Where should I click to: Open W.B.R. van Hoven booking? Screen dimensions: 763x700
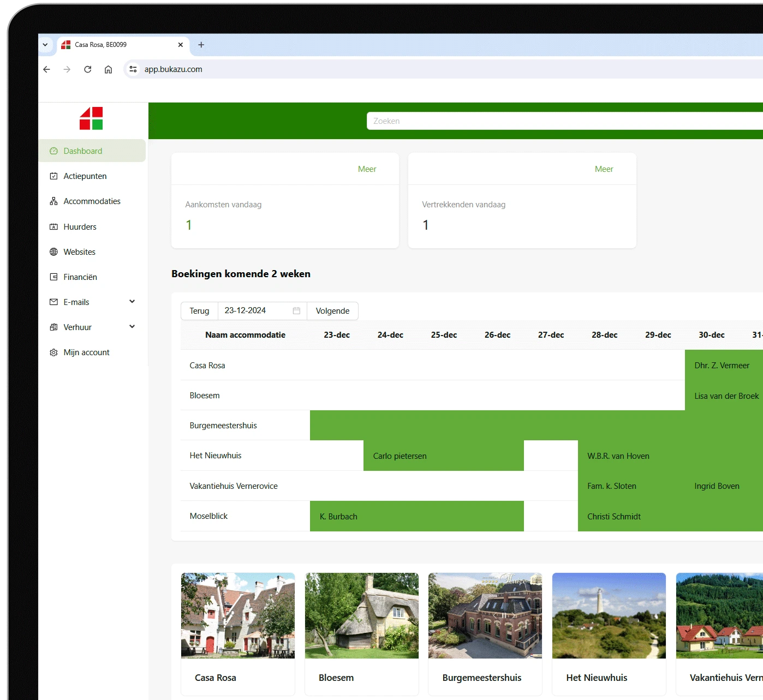tap(670, 456)
